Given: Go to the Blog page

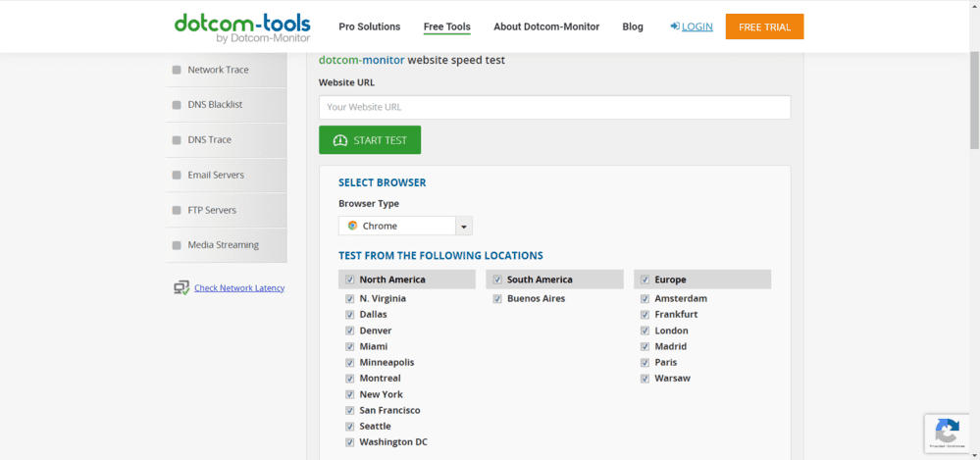Looking at the screenshot, I should point(633,26).
